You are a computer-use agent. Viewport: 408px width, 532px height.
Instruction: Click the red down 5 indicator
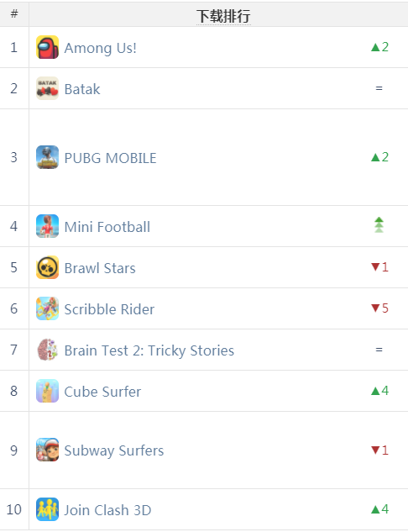379,308
